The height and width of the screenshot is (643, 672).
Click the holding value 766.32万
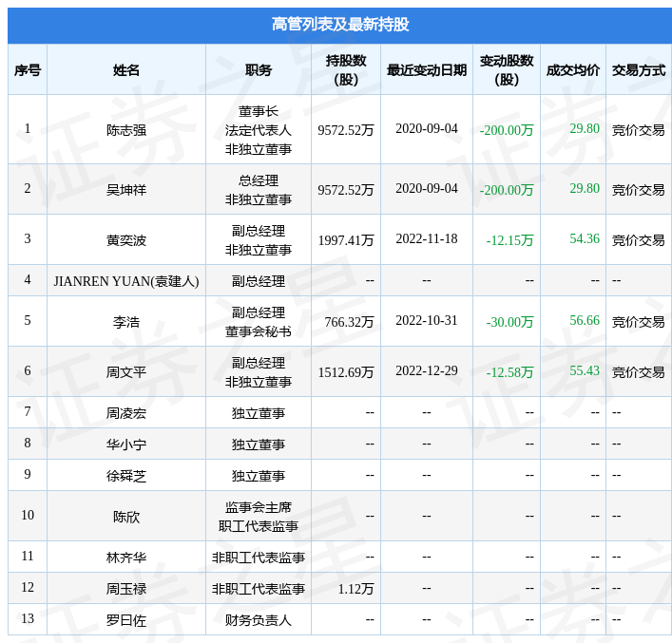click(x=349, y=322)
